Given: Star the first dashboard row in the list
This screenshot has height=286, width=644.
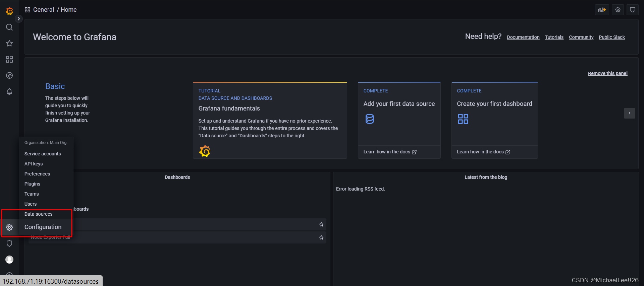Looking at the screenshot, I should pyautogui.click(x=321, y=224).
